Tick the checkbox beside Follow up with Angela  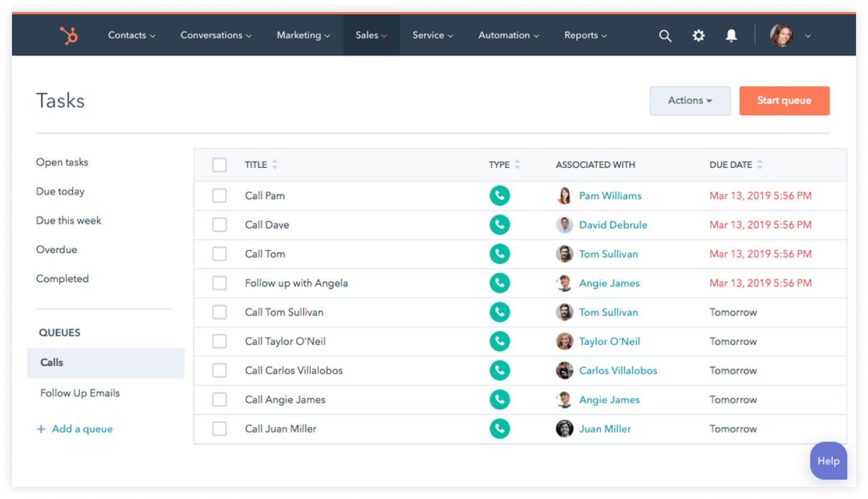click(x=219, y=282)
